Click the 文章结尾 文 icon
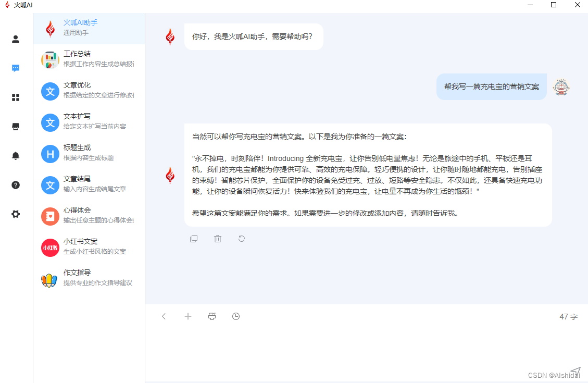 tap(50, 185)
